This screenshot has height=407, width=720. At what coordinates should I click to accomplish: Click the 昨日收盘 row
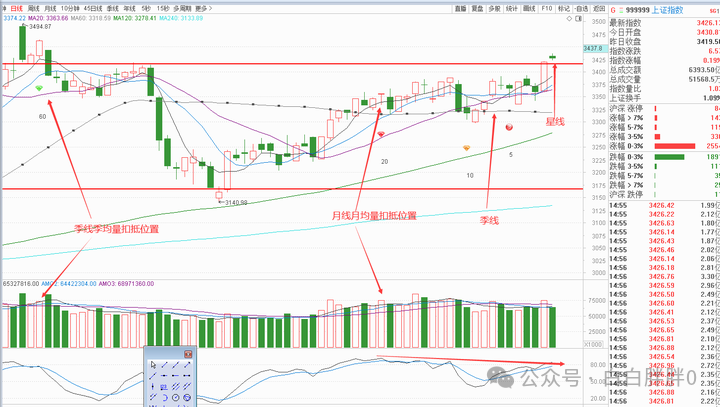tap(664, 42)
